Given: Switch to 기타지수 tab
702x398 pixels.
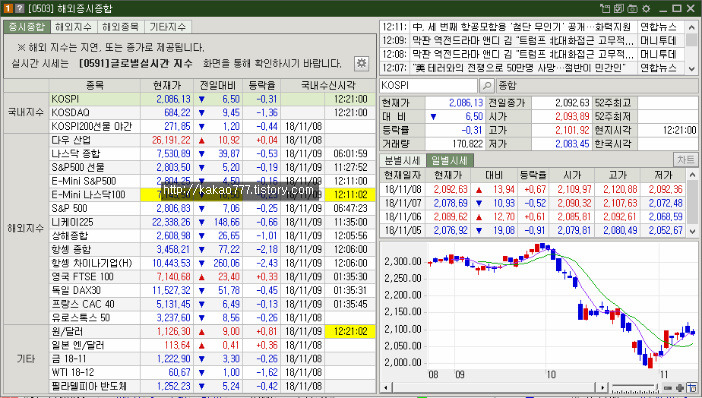Looking at the screenshot, I should [x=167, y=27].
